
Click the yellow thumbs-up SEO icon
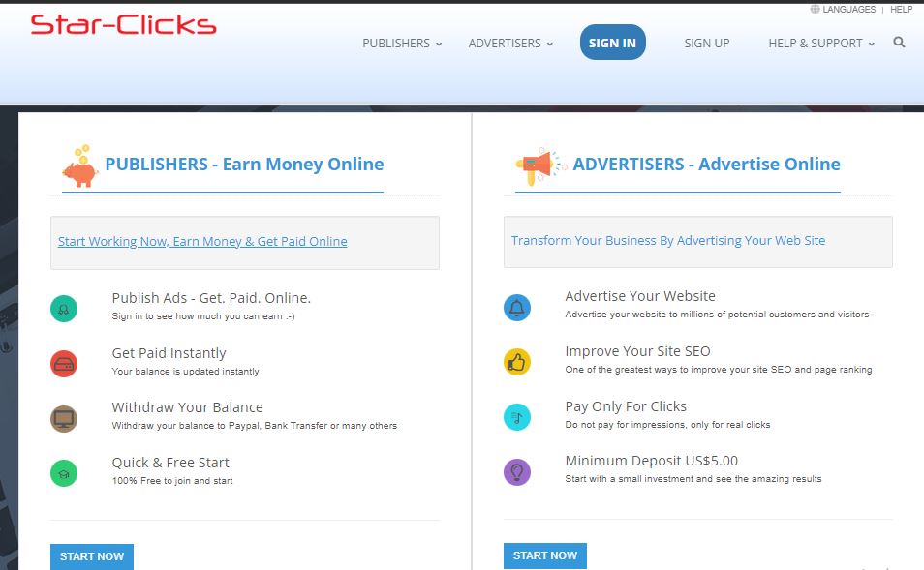(517, 362)
